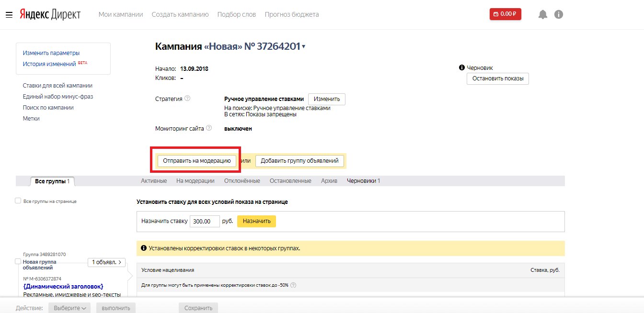The image size is (644, 313).
Task: Click help icon next to Мониторинг сайта
Action: pos(208,128)
